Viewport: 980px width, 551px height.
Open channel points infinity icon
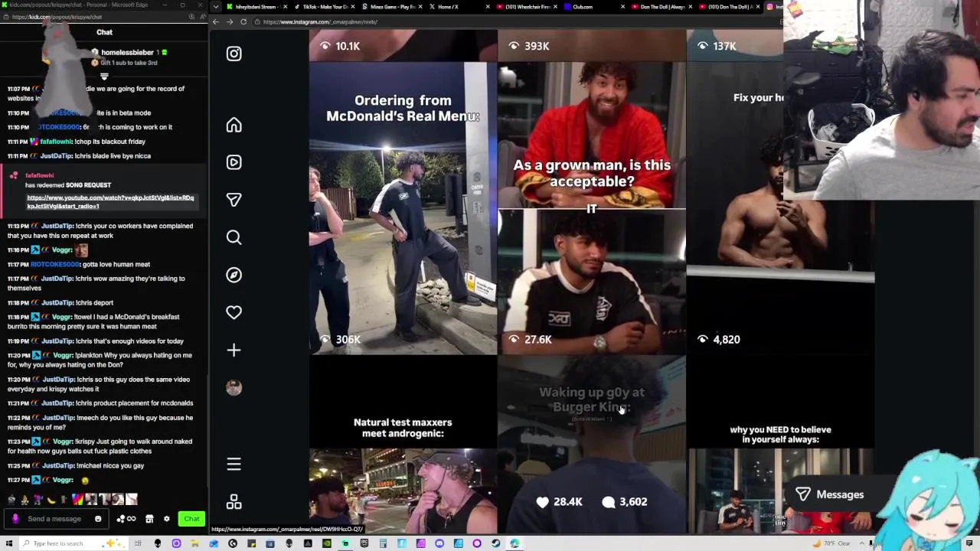(126, 519)
